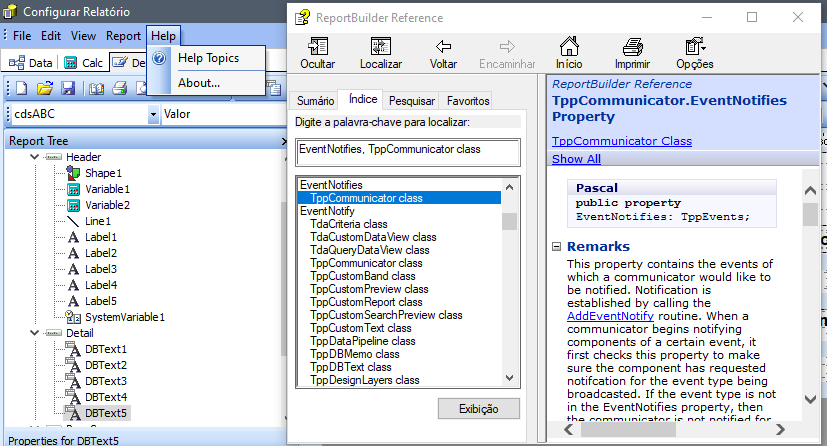The image size is (827, 446).
Task: Collapse the Remarks section in help
Action: [x=557, y=247]
